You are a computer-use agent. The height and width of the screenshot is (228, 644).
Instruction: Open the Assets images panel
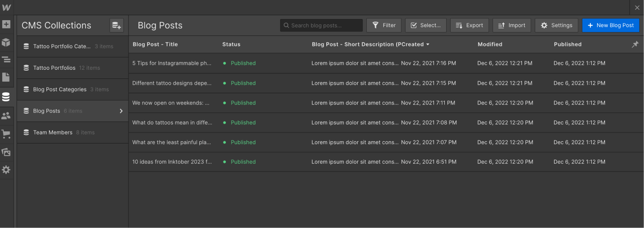point(6,152)
